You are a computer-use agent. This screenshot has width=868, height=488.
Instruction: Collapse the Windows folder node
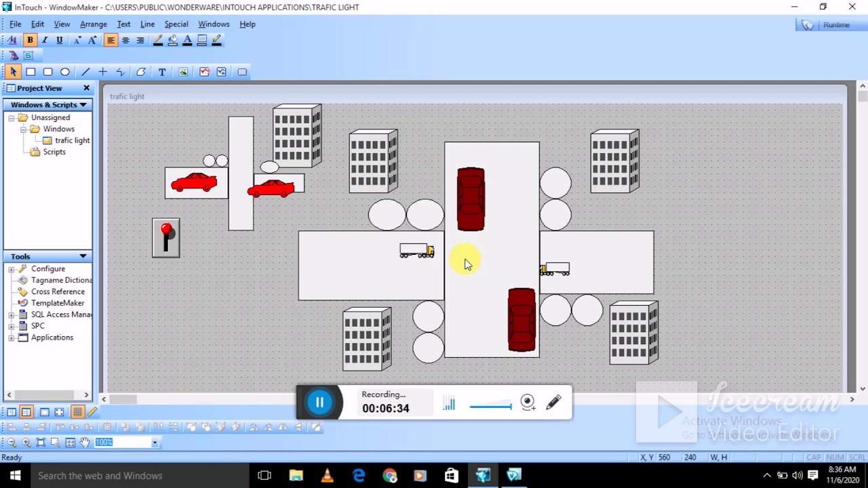(23, 129)
